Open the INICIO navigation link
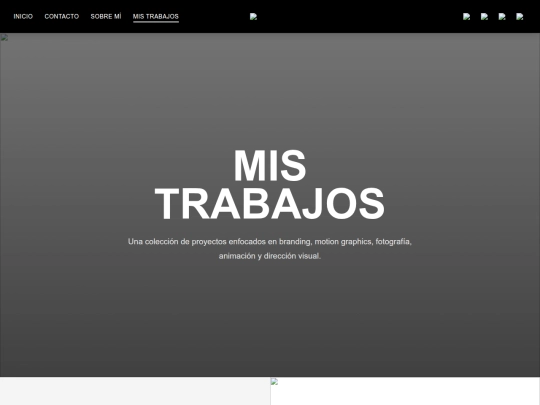The image size is (540, 405). pyautogui.click(x=23, y=16)
